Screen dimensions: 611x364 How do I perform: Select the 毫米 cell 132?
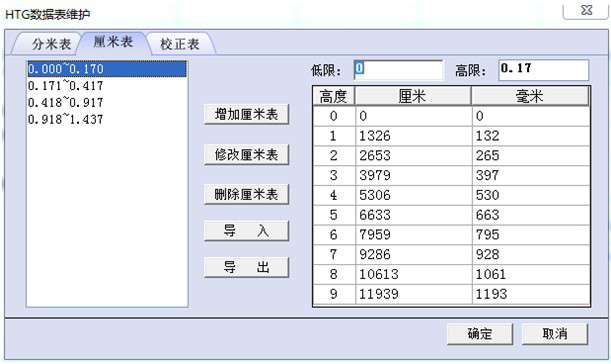click(x=531, y=136)
